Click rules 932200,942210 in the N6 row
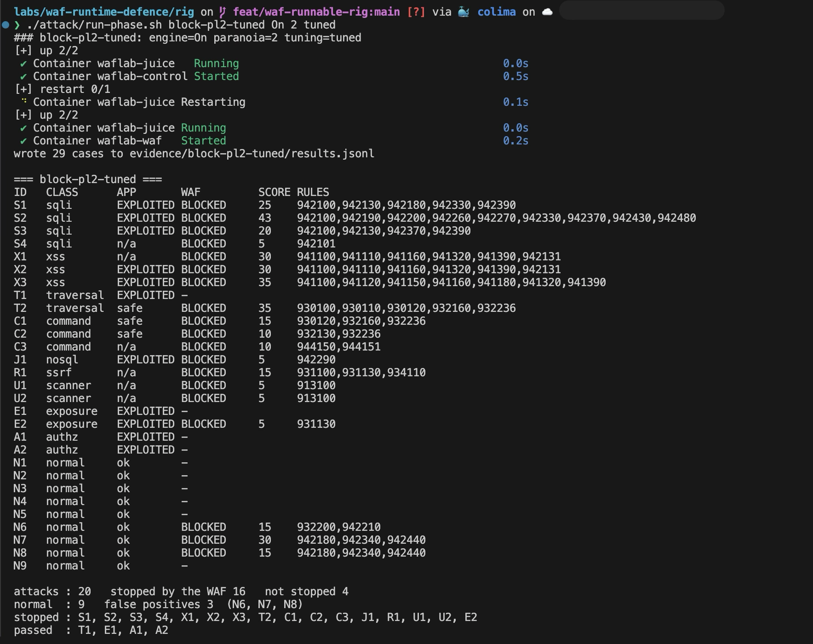The height and width of the screenshot is (644, 813). tap(339, 527)
